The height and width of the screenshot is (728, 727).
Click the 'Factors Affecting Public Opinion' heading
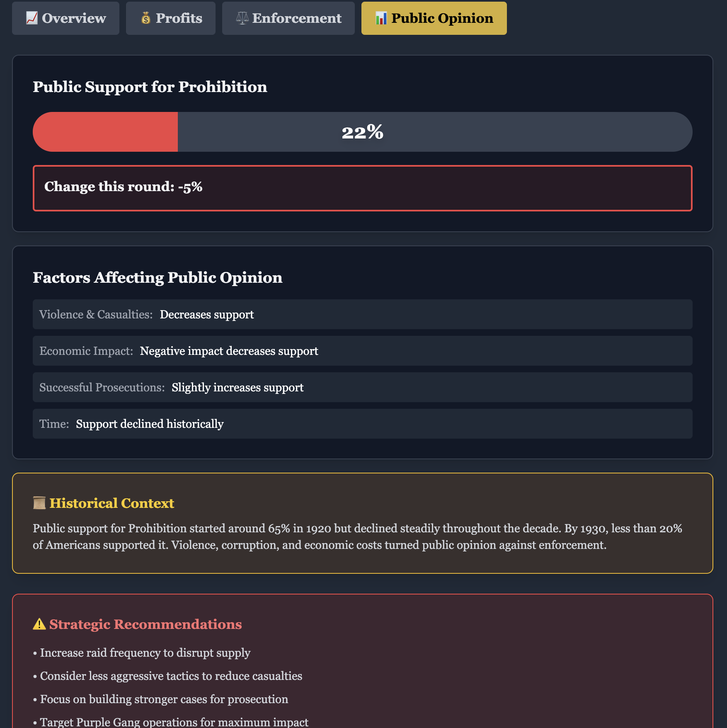(158, 278)
